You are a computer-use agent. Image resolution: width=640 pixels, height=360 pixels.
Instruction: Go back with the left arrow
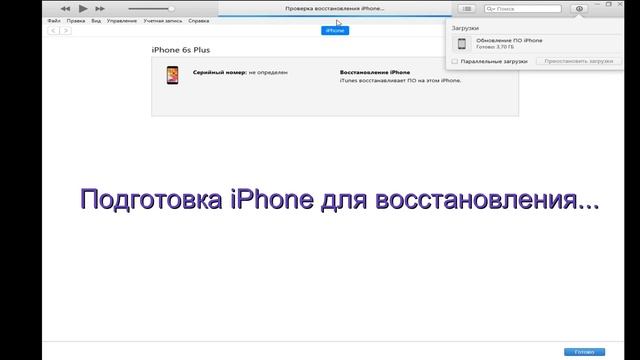point(53,31)
